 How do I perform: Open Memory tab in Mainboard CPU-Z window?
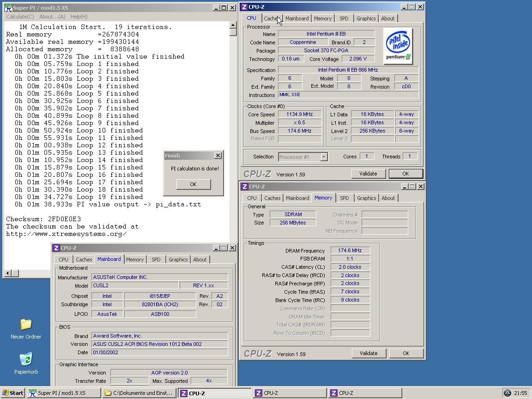[x=135, y=260]
